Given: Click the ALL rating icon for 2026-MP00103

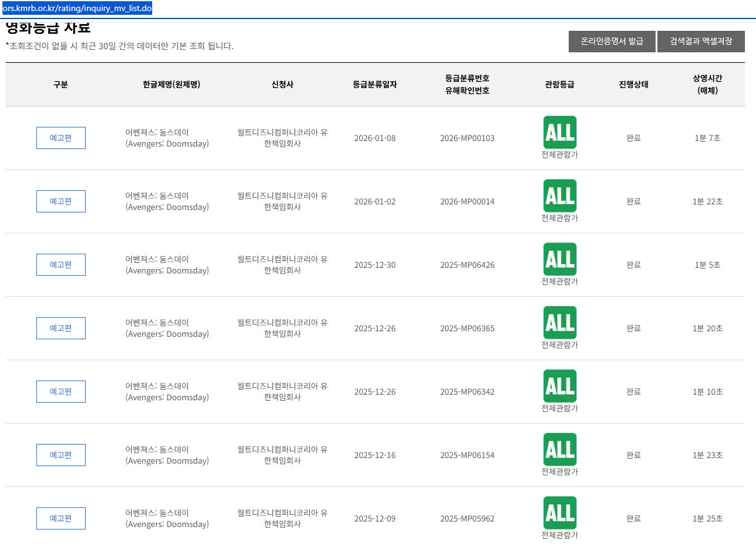Looking at the screenshot, I should click(559, 132).
